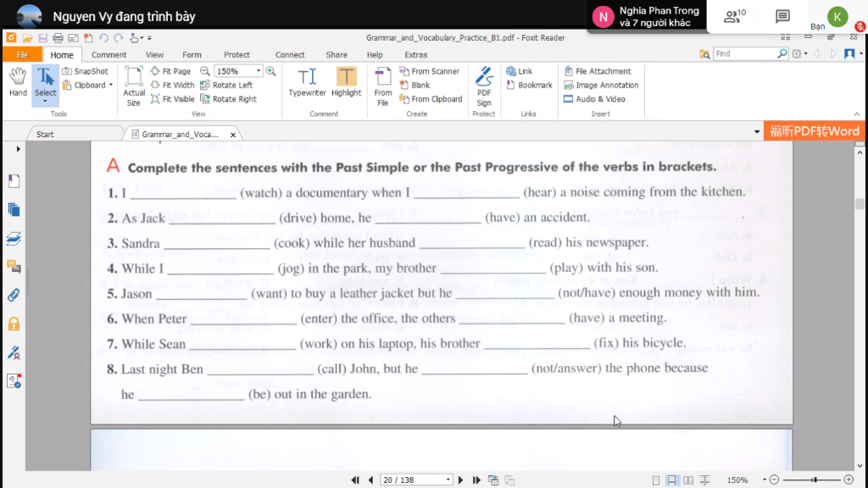
Task: Switch to Continuous page view mode
Action: (671, 480)
